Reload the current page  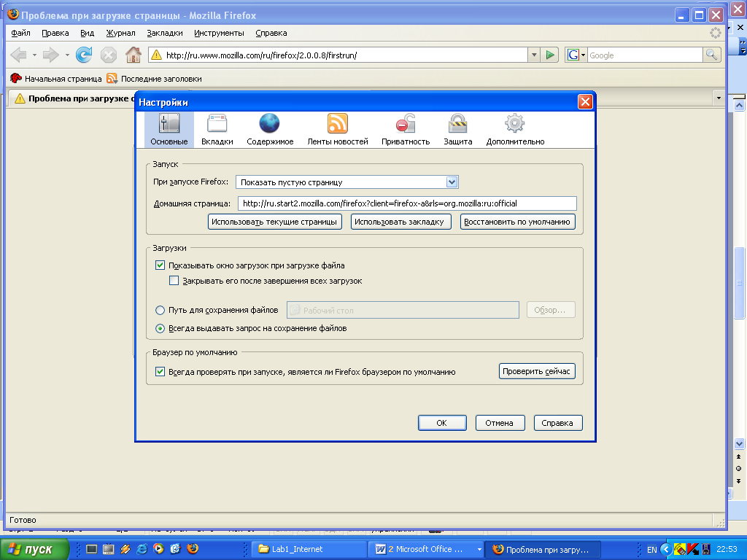click(x=84, y=55)
